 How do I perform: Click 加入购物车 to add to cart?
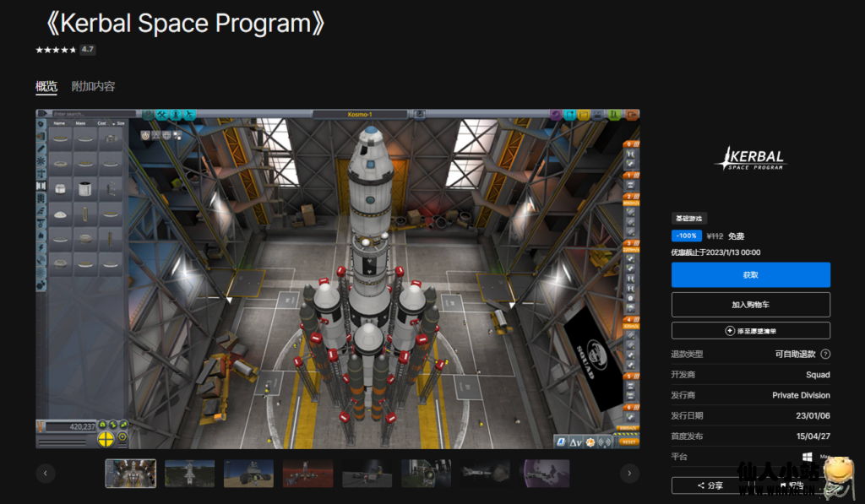(x=750, y=305)
